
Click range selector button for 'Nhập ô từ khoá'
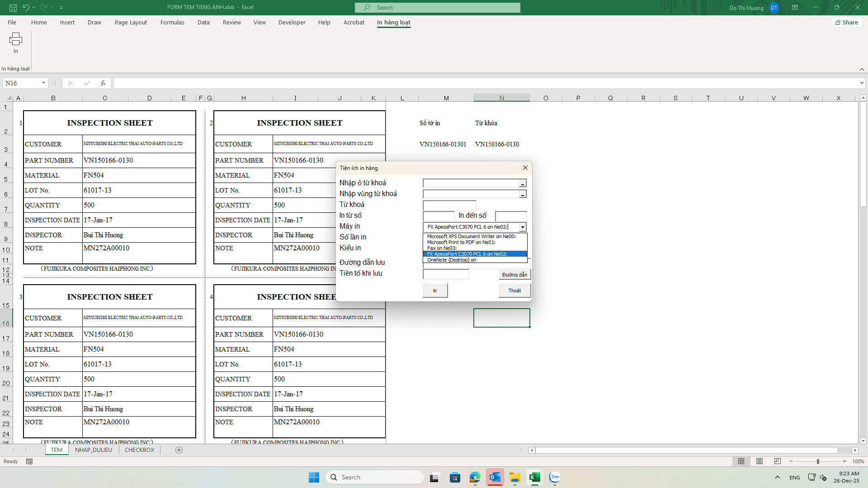click(x=523, y=183)
